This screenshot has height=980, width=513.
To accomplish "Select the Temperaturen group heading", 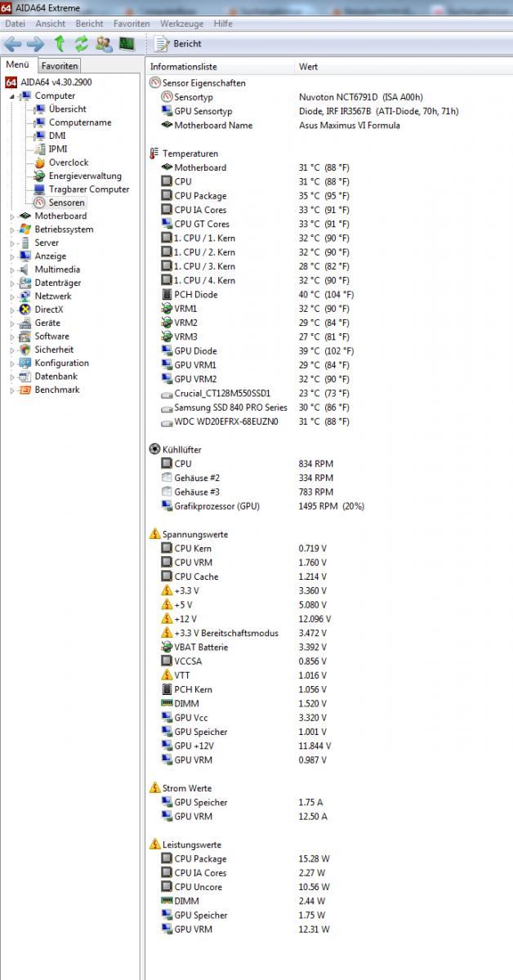I will [x=190, y=154].
